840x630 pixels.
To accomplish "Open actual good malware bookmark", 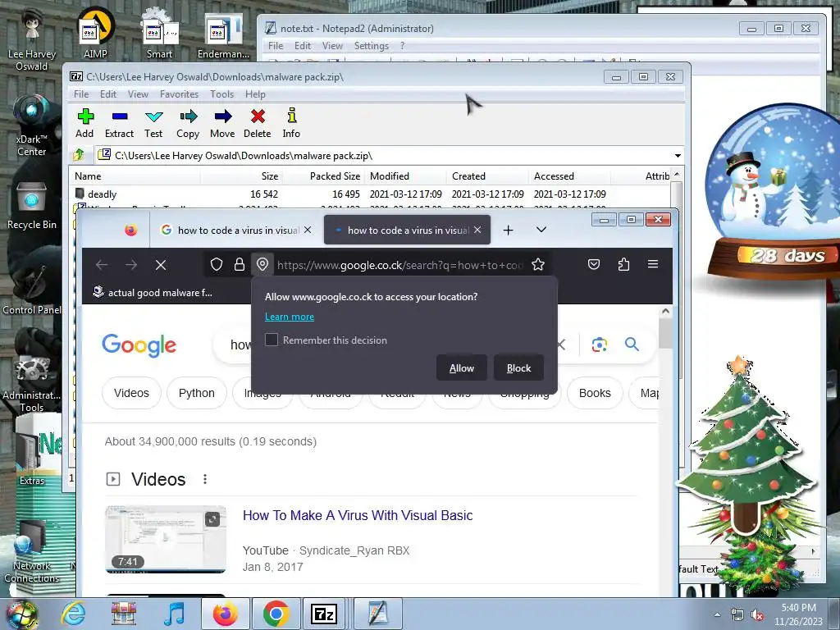I will [x=152, y=293].
